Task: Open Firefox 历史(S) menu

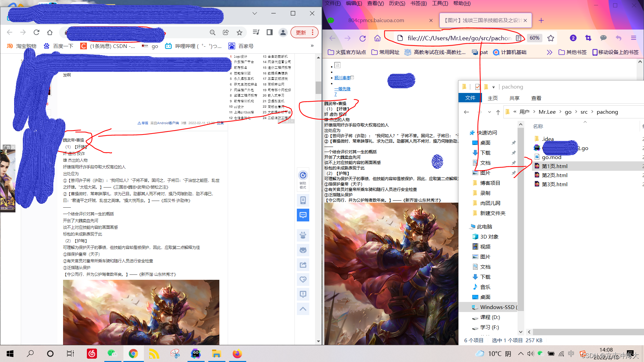Action: [x=397, y=3]
